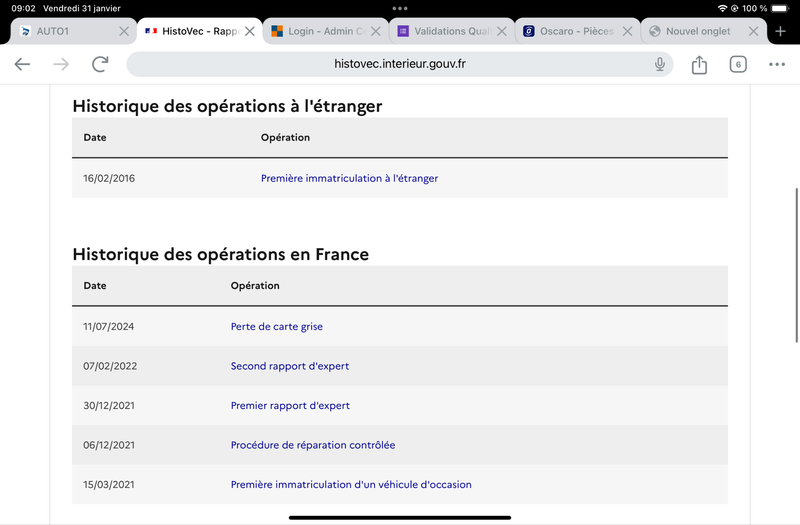Open 'Procédure de réparation contrôlée' link
The image size is (800, 525).
[x=313, y=445]
